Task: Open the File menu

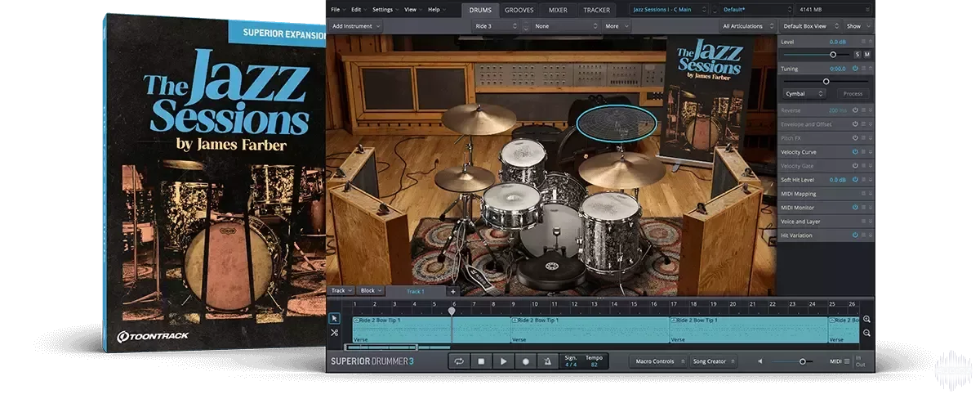Action: (x=337, y=10)
